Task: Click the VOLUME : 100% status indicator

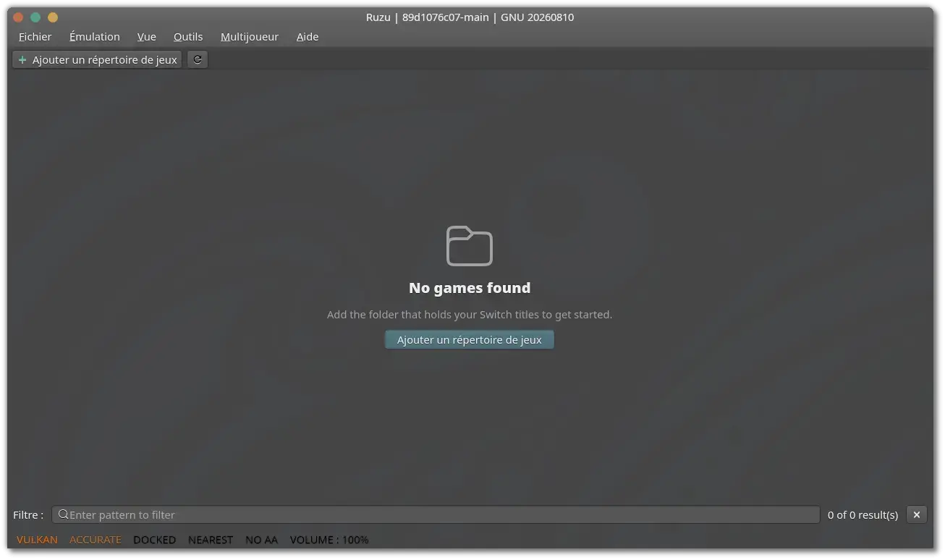Action: (x=329, y=540)
